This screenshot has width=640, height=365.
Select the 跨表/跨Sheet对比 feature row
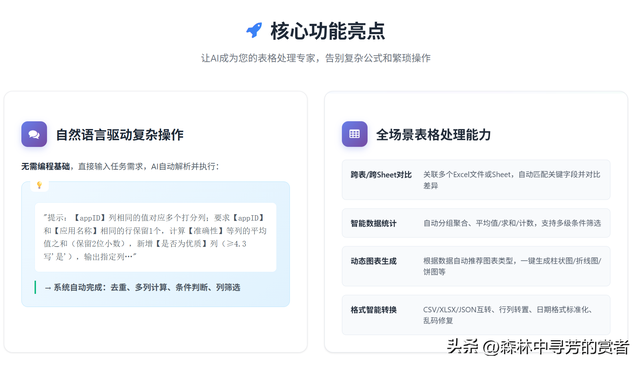coord(476,180)
